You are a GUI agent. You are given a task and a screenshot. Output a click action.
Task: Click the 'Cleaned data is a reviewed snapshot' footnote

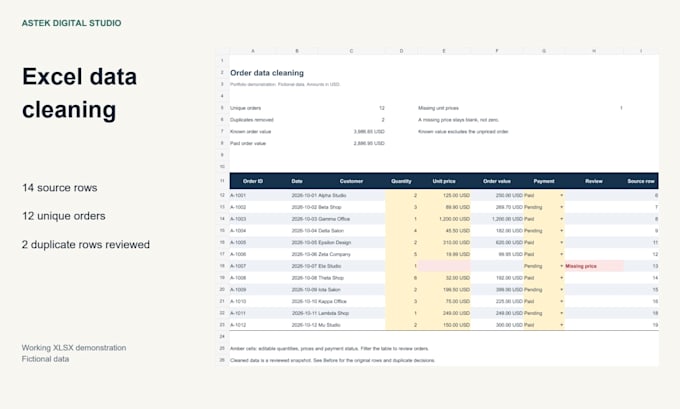(x=332, y=360)
